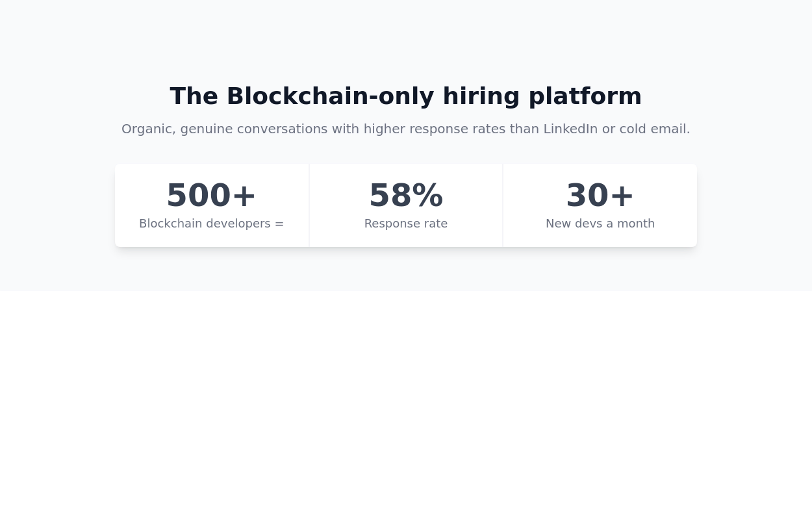Click the word "LinkedIn" in the subtitle
812x520 pixels.
pos(570,129)
